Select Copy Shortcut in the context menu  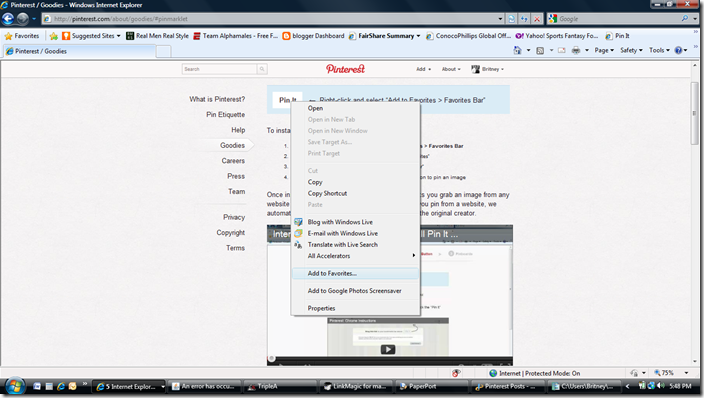click(355, 193)
